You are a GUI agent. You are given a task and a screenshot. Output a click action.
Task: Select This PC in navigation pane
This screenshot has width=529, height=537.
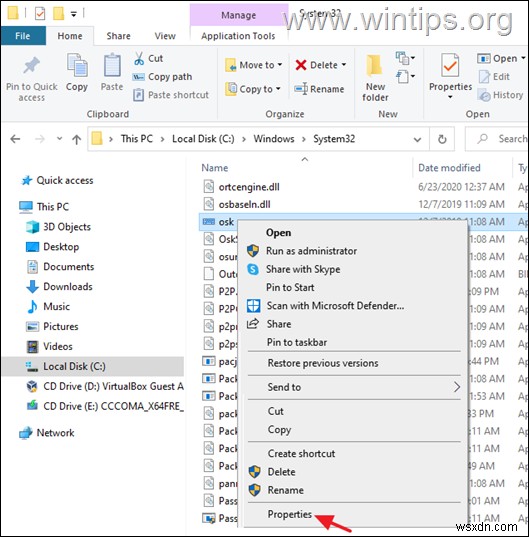pyautogui.click(x=44, y=207)
